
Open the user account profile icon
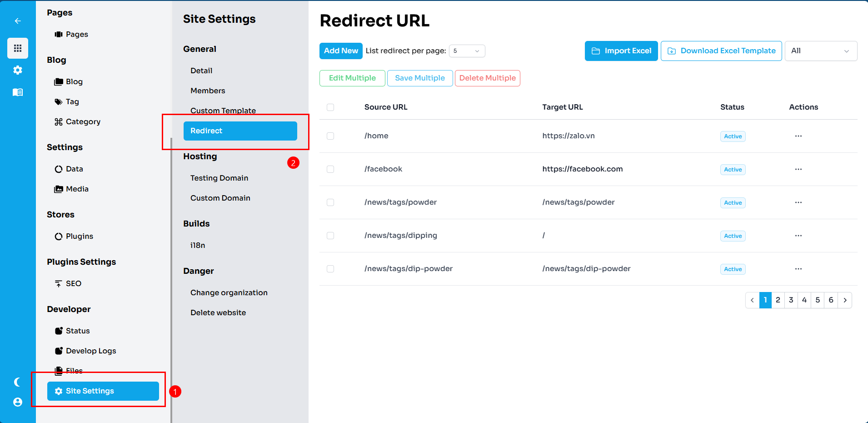[18, 402]
